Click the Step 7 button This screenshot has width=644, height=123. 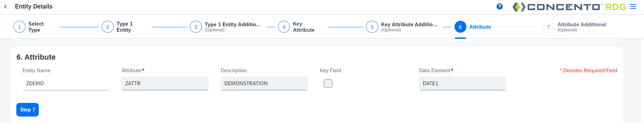(x=28, y=110)
